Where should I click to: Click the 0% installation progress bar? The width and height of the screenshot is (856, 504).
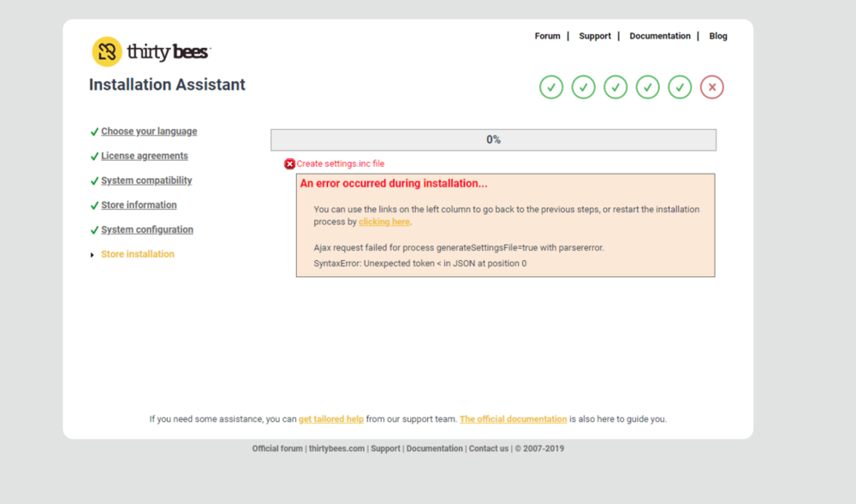[493, 139]
